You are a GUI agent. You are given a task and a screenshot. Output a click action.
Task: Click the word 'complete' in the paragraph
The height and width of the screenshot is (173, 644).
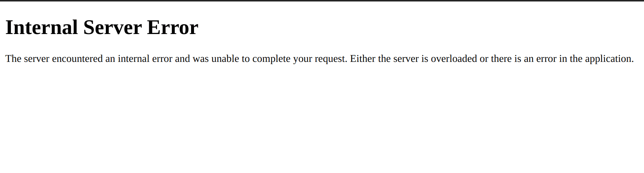point(271,59)
